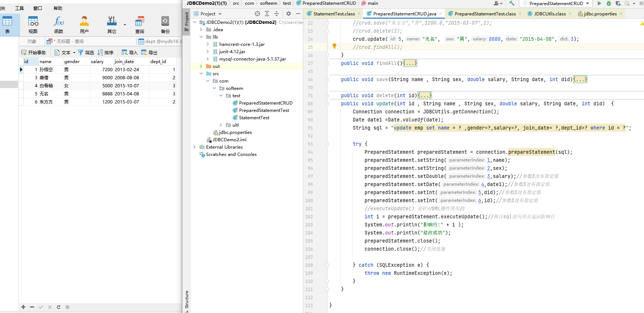The width and height of the screenshot is (644, 313).
Task: Refresh the table with the refresh icon
Action: pos(58,307)
